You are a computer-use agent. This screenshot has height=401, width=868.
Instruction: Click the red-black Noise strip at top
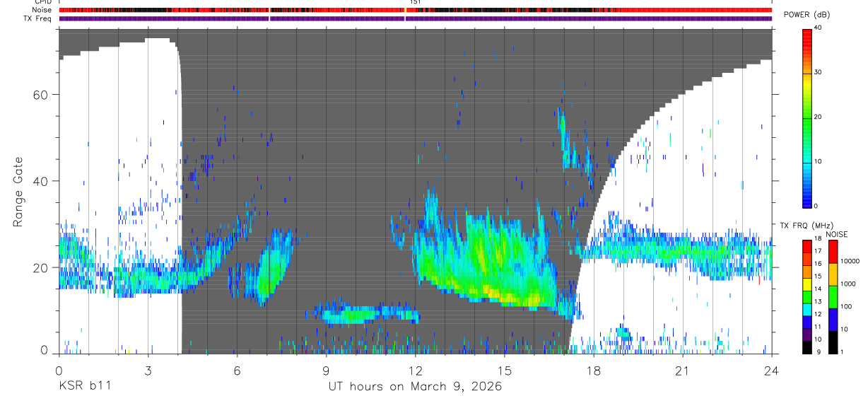click(x=415, y=10)
